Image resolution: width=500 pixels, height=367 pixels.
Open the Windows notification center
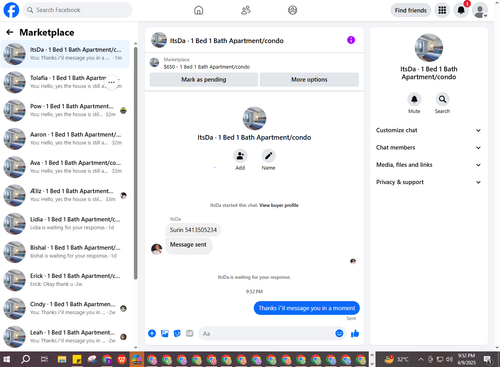[x=488, y=359]
